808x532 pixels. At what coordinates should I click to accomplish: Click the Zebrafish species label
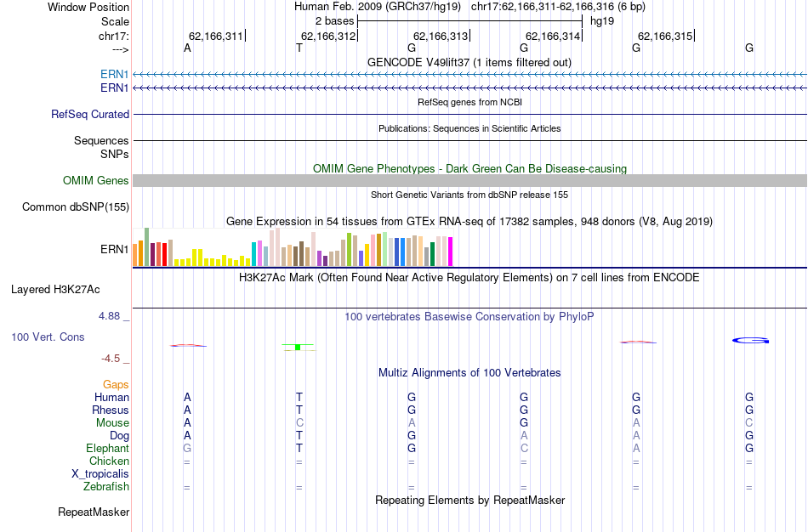point(106,487)
